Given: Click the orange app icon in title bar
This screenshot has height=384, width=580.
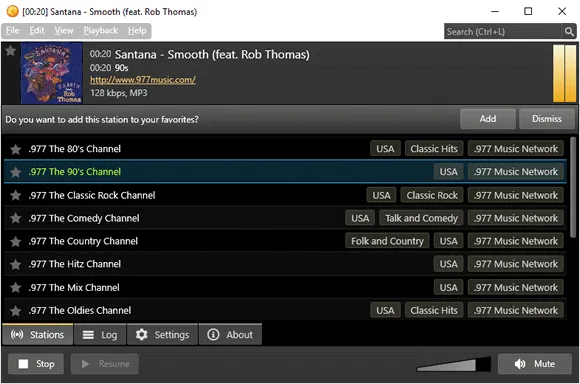Looking at the screenshot, I should pyautogui.click(x=13, y=11).
